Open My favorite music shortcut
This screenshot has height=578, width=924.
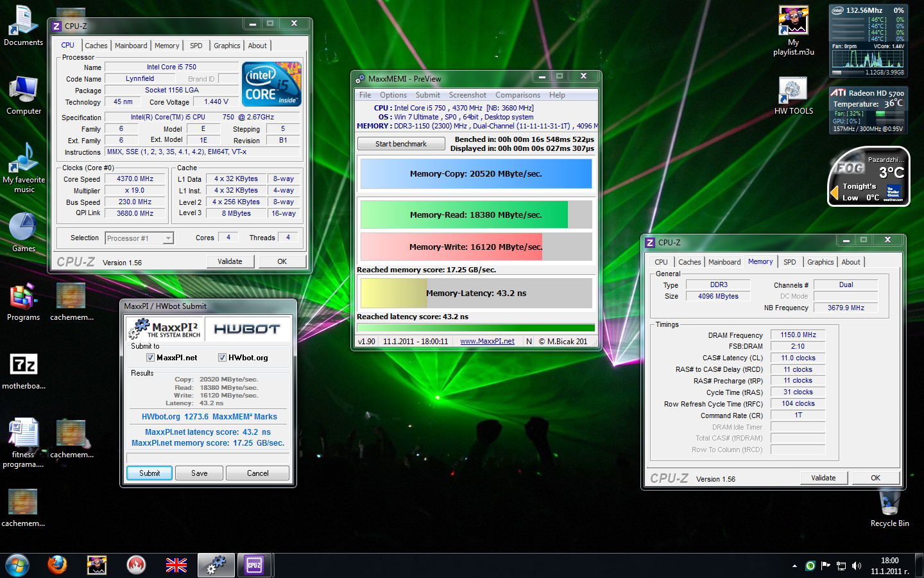click(24, 167)
